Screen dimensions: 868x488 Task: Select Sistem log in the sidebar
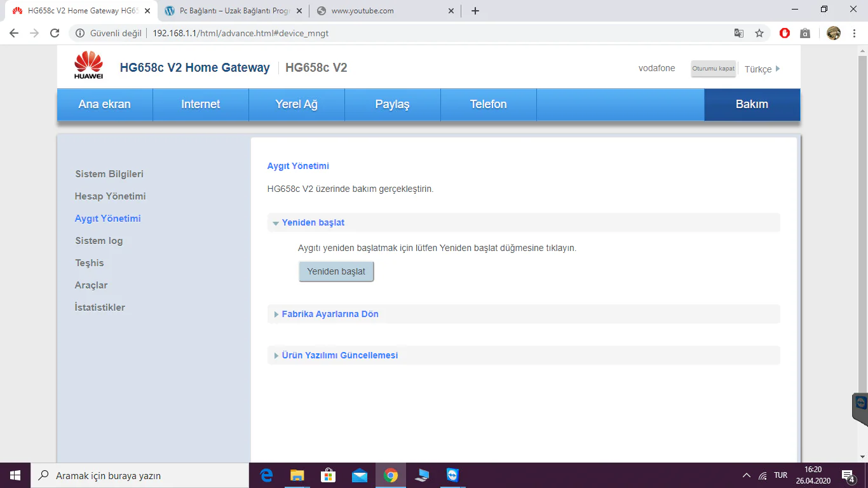coord(98,241)
